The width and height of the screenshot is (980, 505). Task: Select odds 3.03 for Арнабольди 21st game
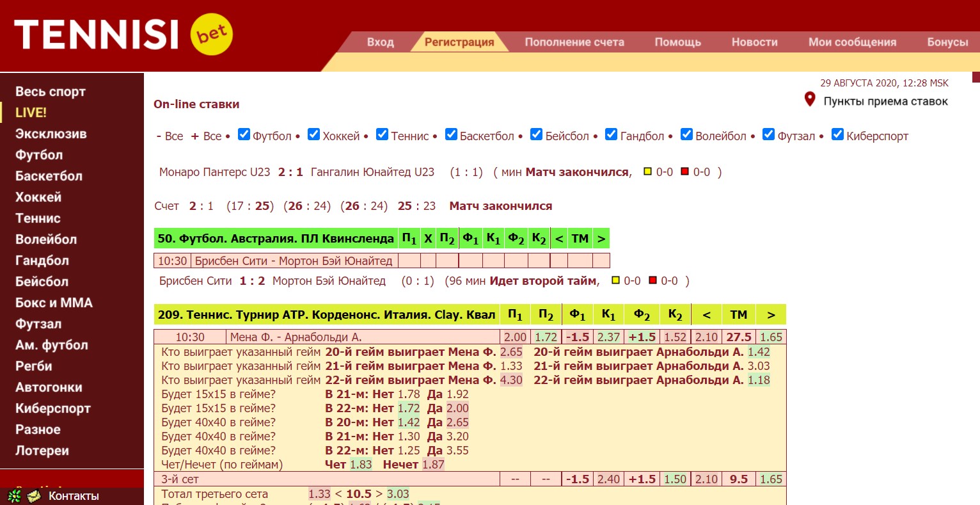coord(759,366)
